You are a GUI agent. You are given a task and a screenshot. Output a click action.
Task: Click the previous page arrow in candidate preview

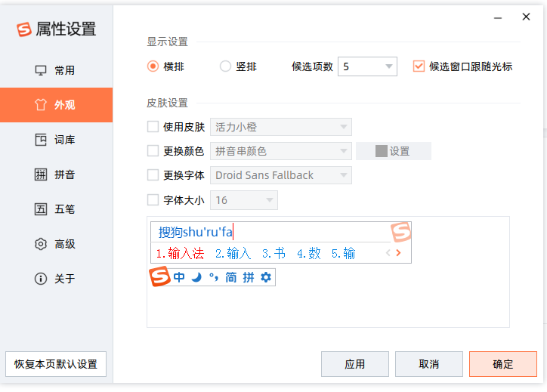pos(388,253)
